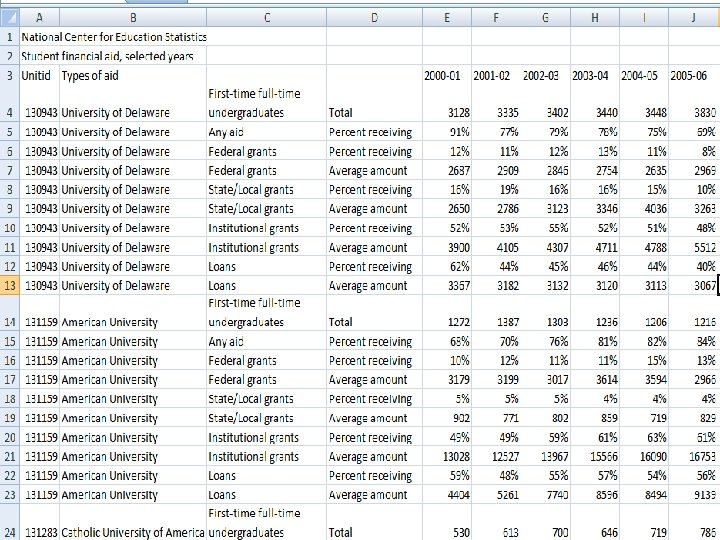The height and width of the screenshot is (540, 720).
Task: Select column E header
Action: point(447,18)
